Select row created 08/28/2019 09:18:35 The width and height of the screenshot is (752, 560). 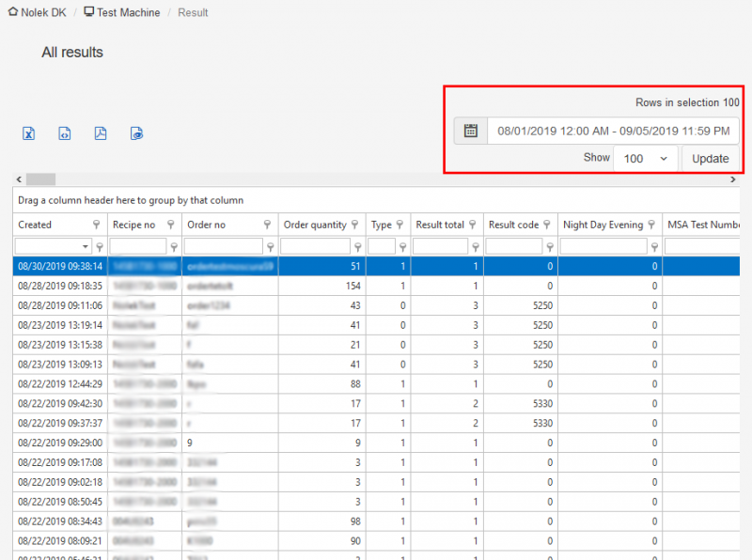tap(376, 286)
